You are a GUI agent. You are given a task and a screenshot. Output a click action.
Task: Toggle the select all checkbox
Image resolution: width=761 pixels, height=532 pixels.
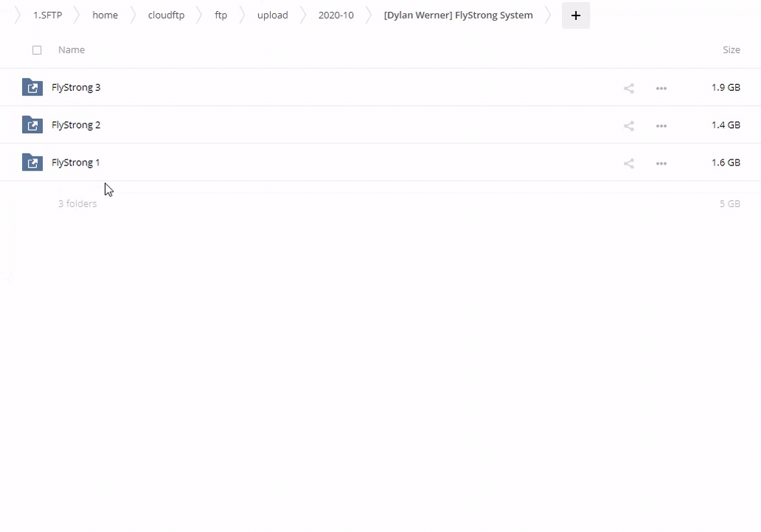click(37, 50)
